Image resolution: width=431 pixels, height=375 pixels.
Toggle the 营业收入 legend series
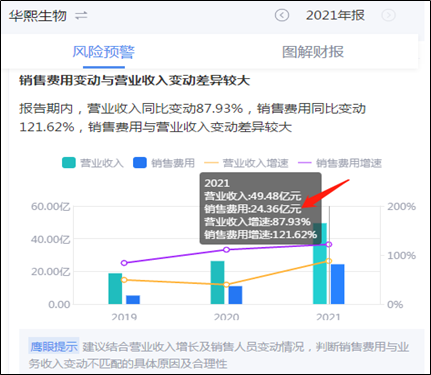93,163
